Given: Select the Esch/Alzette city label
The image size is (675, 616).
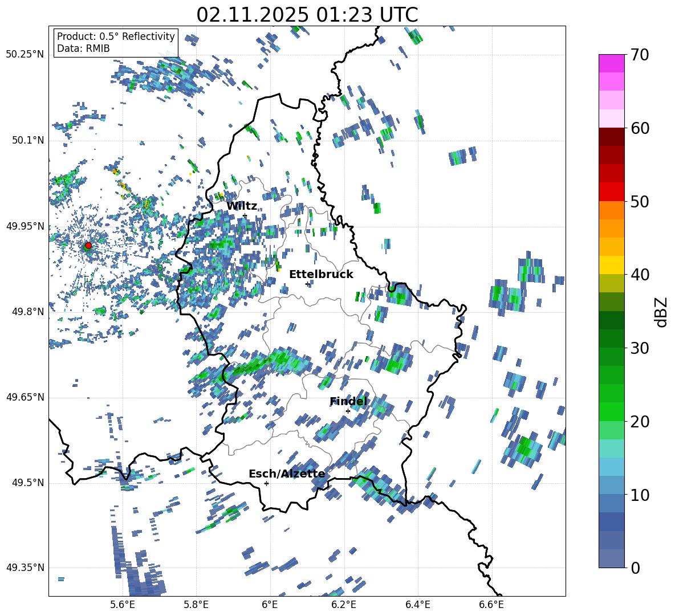Looking at the screenshot, I should 287,474.
